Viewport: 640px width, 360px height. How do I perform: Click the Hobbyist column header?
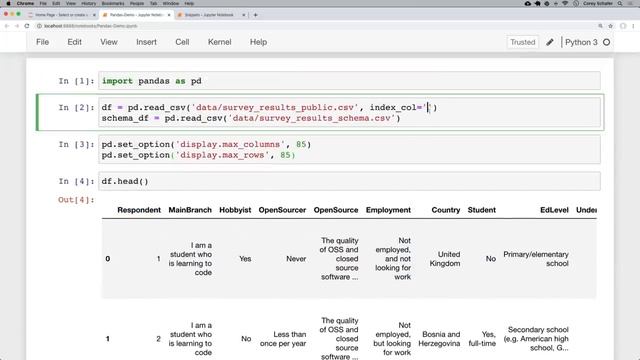tap(235, 210)
